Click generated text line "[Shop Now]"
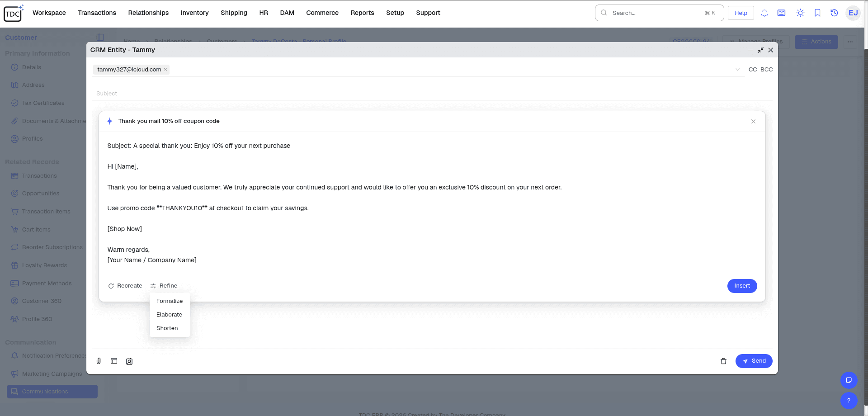The width and height of the screenshot is (868, 416). (x=125, y=229)
